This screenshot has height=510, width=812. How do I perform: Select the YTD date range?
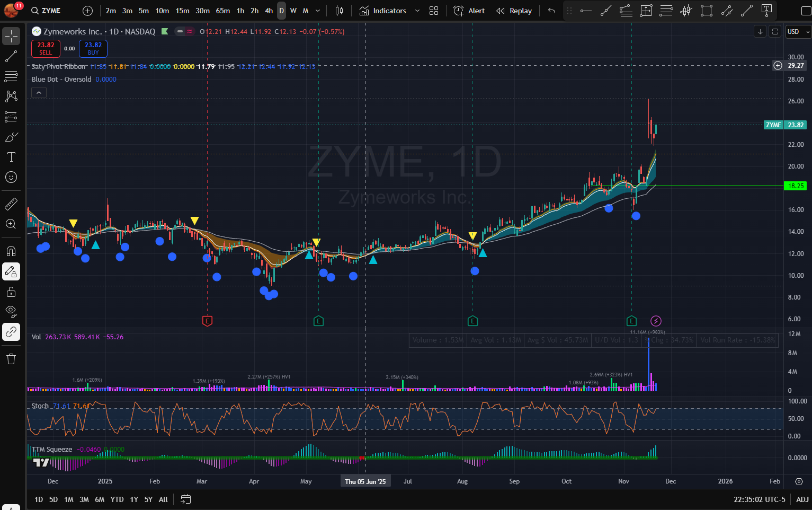tap(117, 499)
